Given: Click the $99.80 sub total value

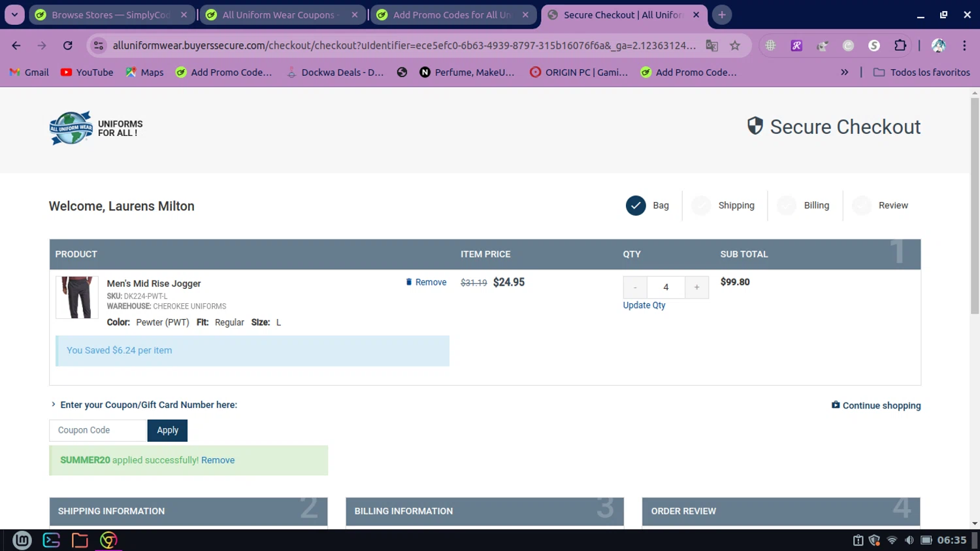Looking at the screenshot, I should click(735, 282).
